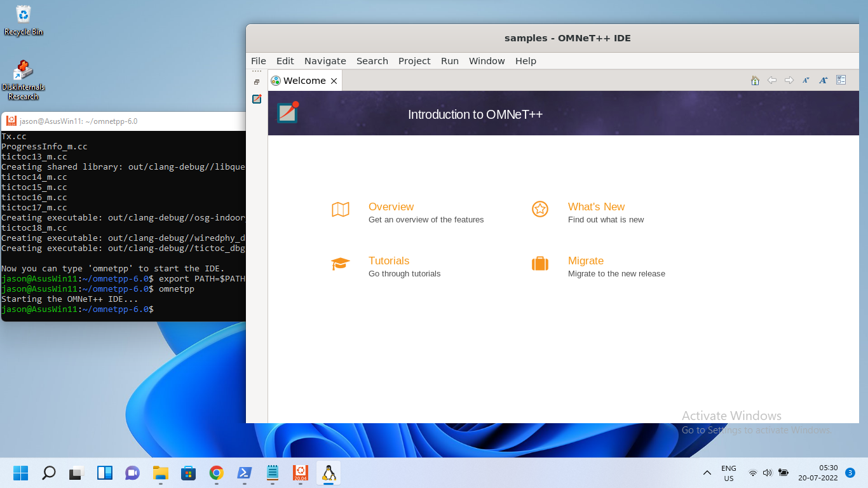Show hidden tray icons chevron
868x488 pixels.
click(x=707, y=473)
